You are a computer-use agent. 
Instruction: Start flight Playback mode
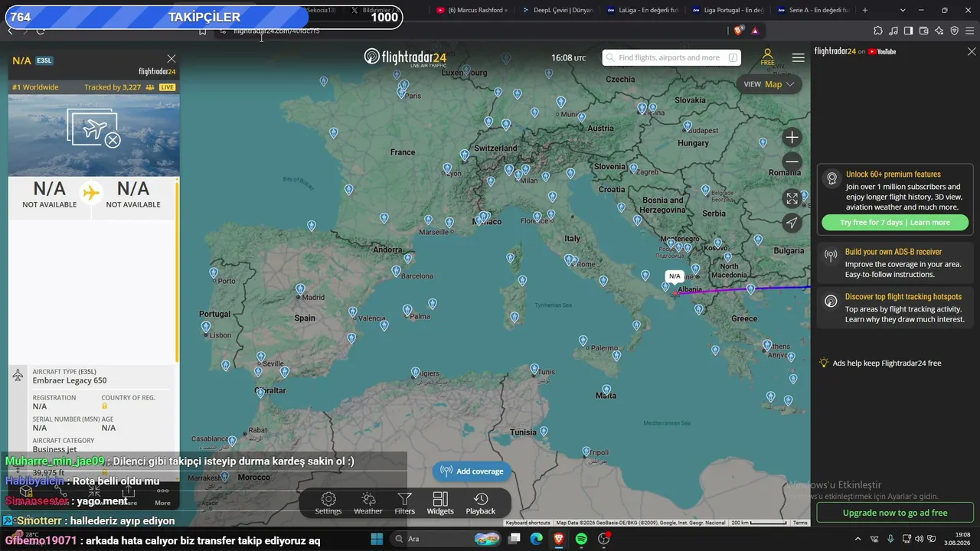click(481, 504)
